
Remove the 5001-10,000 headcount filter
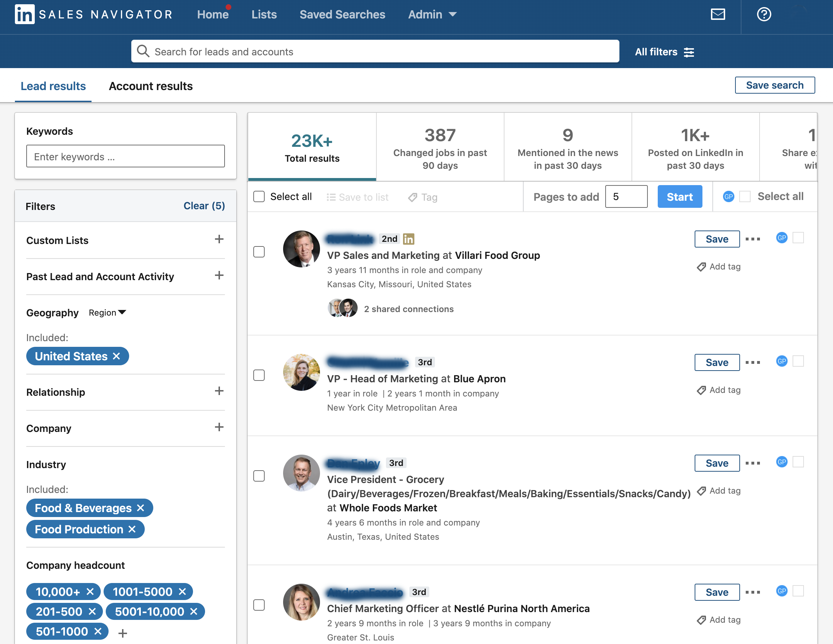pyautogui.click(x=194, y=612)
